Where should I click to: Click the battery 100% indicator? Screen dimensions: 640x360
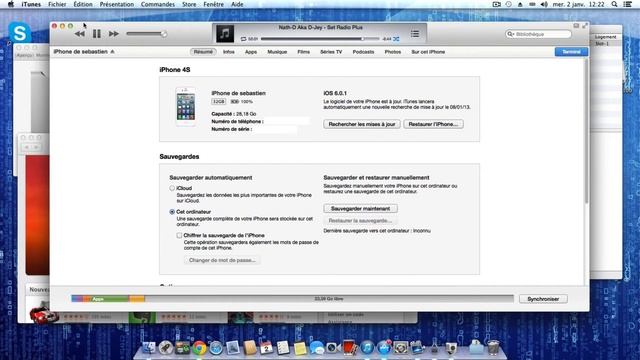click(x=242, y=102)
